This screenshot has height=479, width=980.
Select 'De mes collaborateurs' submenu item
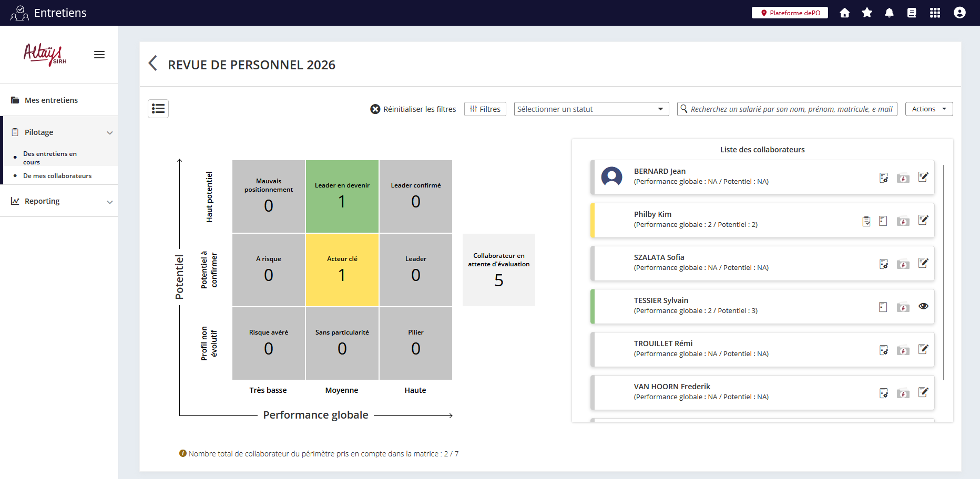click(57, 176)
